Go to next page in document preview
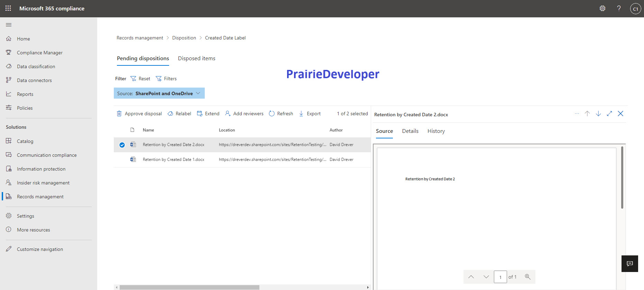 486,277
